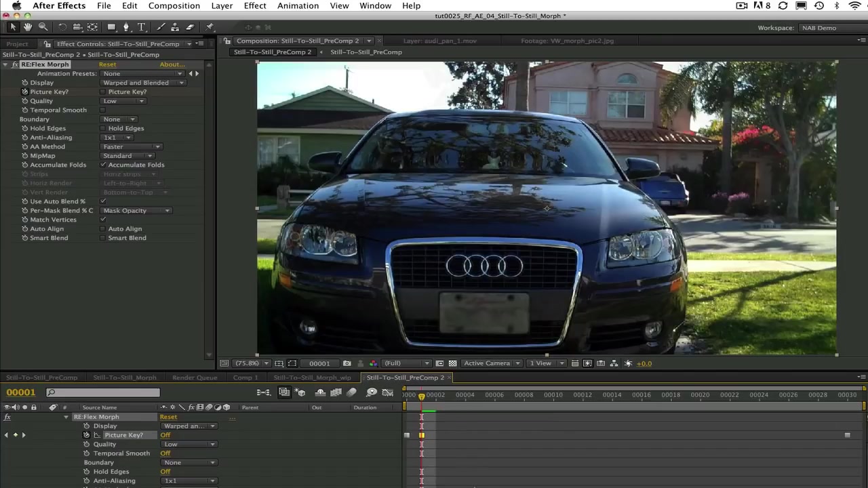
Task: Select the Type tool
Action: (x=142, y=27)
